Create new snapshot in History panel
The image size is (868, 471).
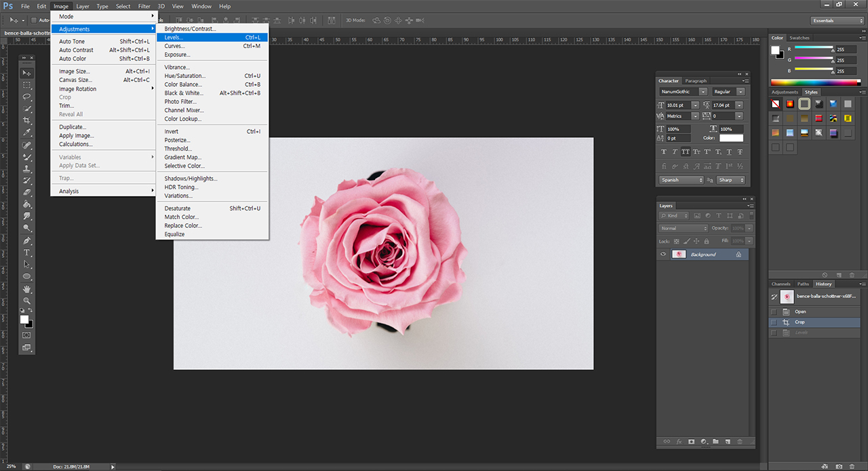[x=840, y=466]
